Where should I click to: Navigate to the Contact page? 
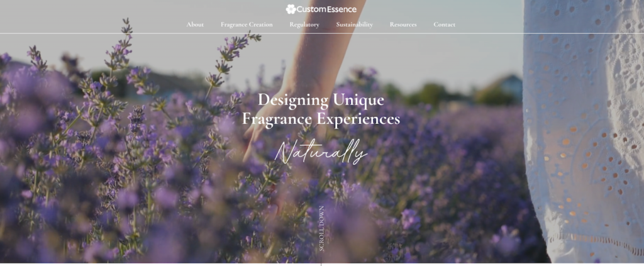click(445, 25)
